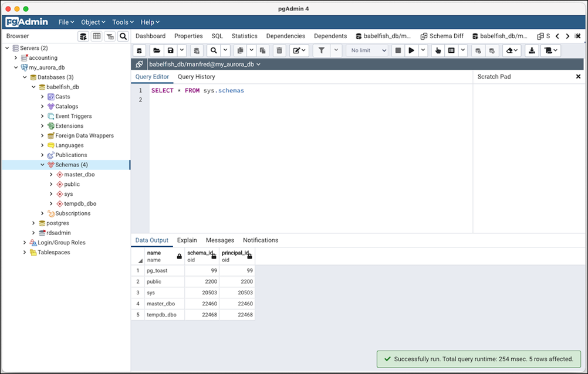Viewport: 588px width, 374px height.
Task: Click the Save file floppy icon
Action: click(170, 51)
